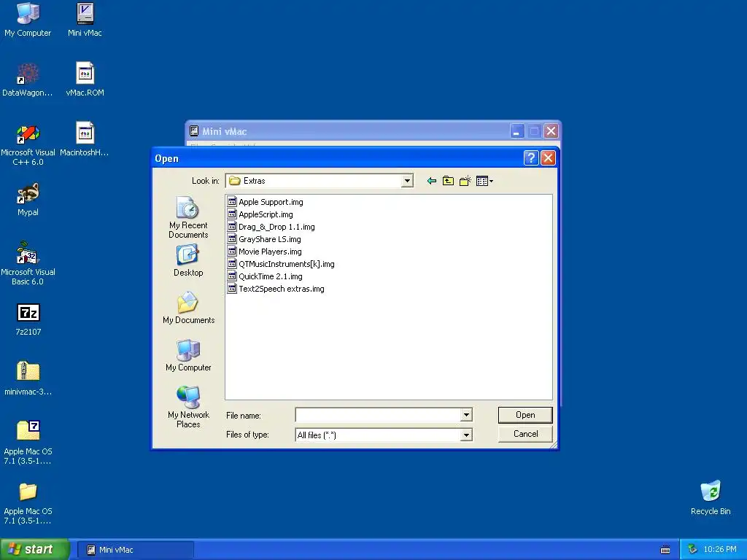Select QTMusicInstruments[k].img file
The height and width of the screenshot is (560, 747).
point(281,264)
